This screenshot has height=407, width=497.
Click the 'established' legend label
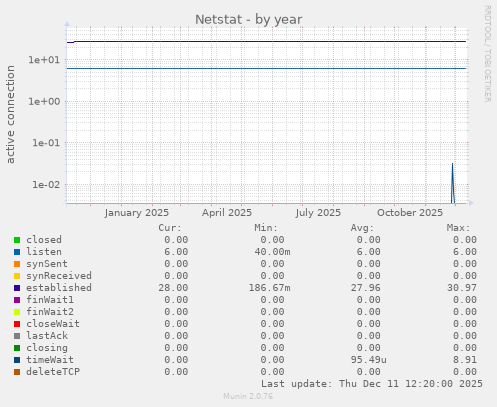(59, 288)
